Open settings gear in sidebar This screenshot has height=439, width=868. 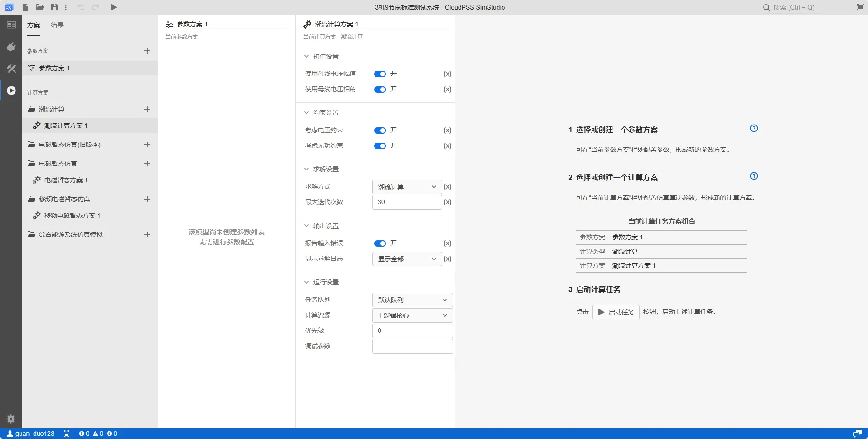[11, 419]
